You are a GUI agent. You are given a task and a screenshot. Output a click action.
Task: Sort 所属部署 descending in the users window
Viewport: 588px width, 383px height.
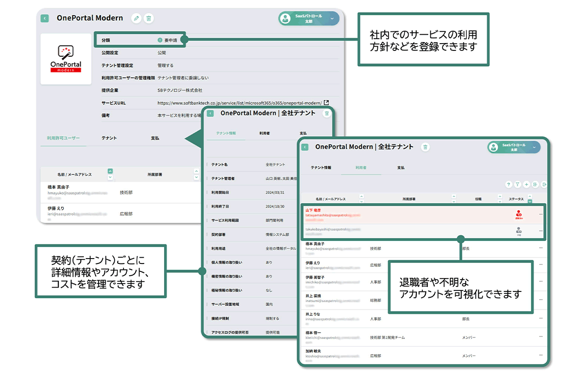(x=454, y=201)
